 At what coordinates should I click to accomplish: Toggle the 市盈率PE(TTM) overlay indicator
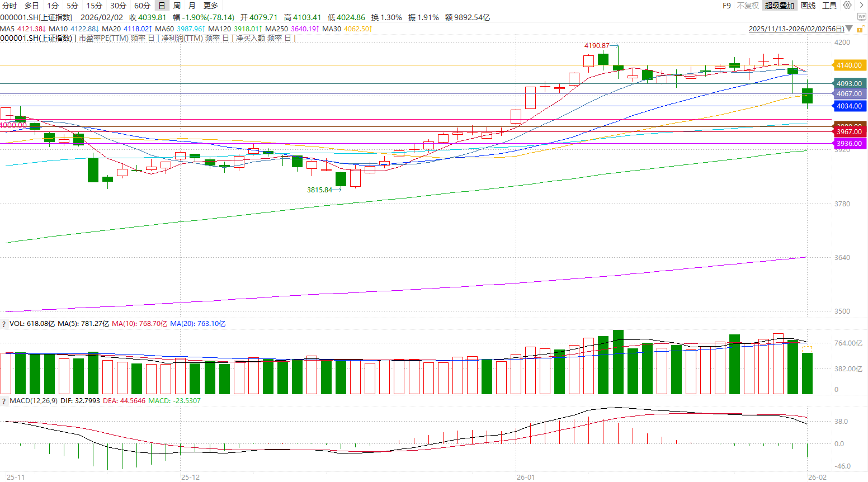coord(103,38)
